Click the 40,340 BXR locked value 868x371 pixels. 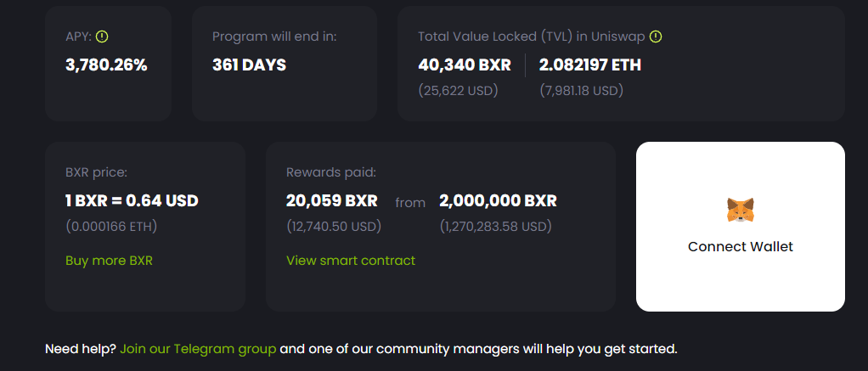pyautogui.click(x=465, y=65)
